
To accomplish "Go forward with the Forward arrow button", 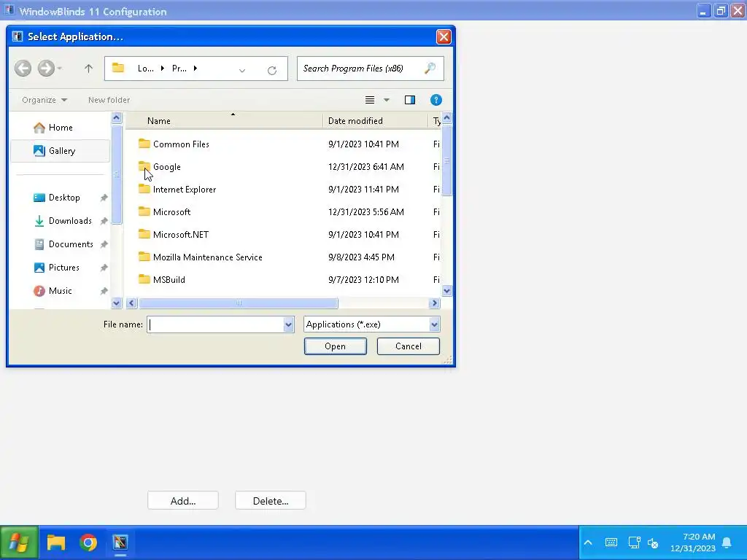I will pos(46,68).
